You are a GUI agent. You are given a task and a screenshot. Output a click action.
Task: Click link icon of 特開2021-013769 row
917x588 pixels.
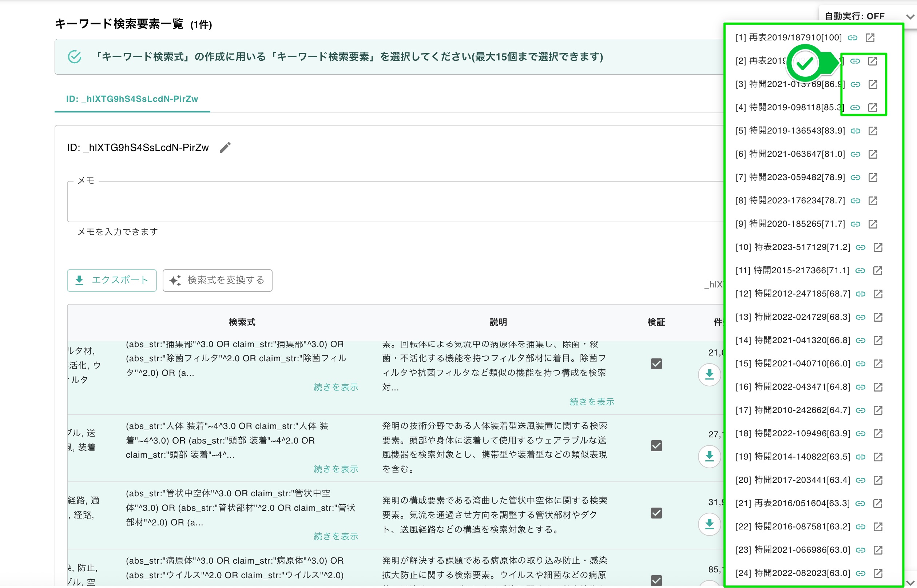(856, 84)
